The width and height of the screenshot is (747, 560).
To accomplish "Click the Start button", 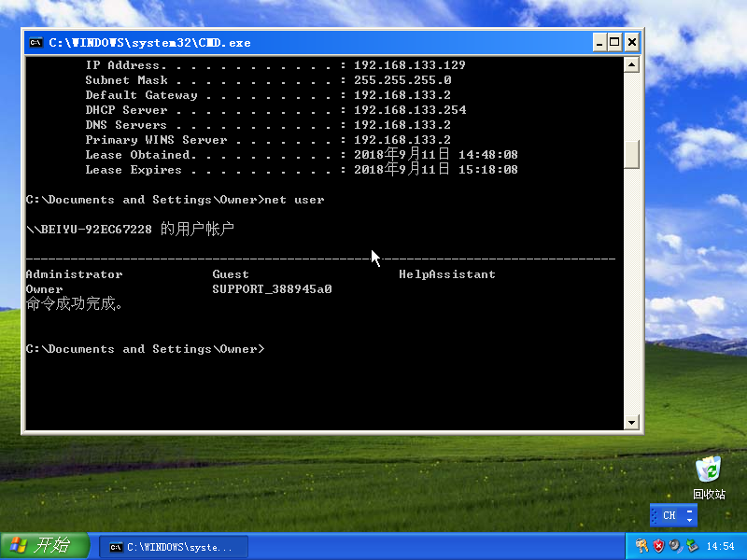I will [45, 546].
